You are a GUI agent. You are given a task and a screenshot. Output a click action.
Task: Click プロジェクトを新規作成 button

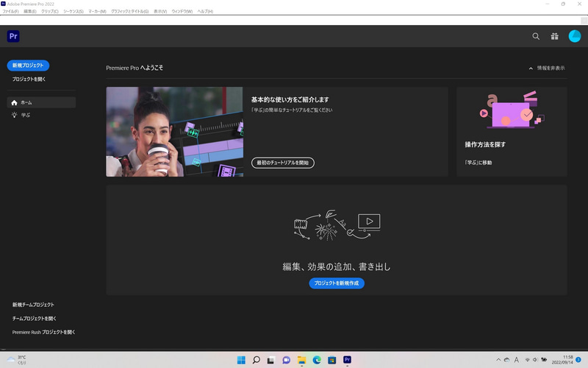pyautogui.click(x=337, y=283)
